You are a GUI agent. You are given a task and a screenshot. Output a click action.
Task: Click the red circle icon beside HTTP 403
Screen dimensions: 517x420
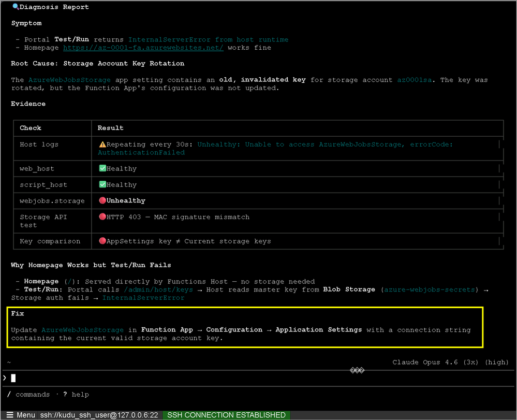click(x=102, y=217)
